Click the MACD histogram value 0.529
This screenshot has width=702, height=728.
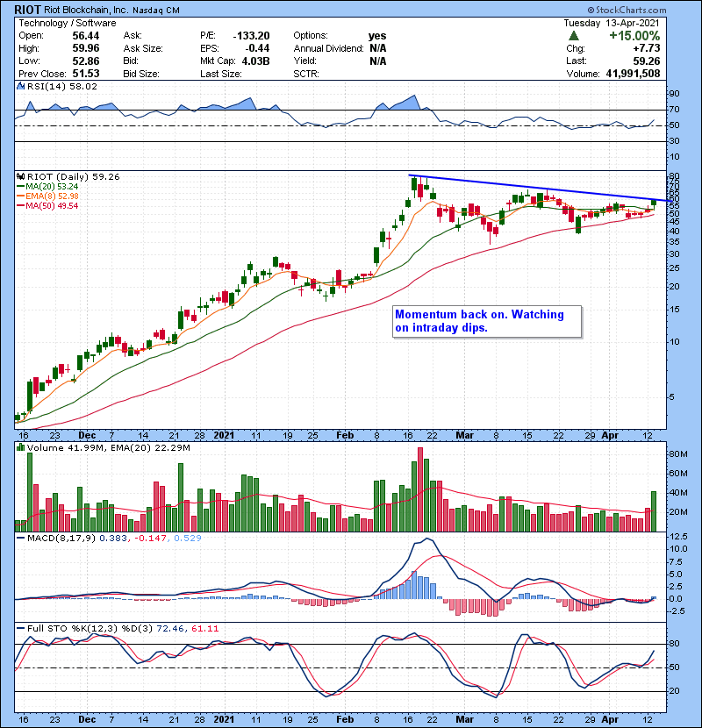click(188, 539)
